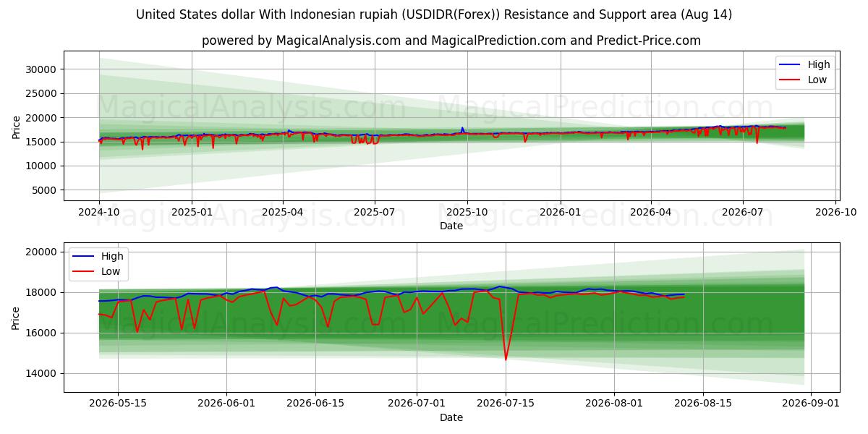Click the 2024-10 x-axis tick label

(99, 213)
